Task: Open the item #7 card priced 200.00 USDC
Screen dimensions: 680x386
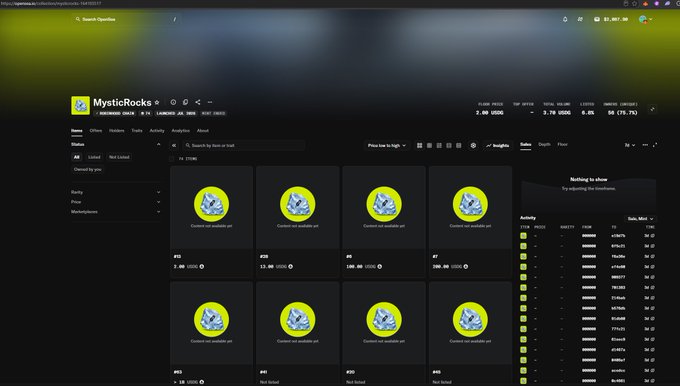Action: click(x=470, y=221)
